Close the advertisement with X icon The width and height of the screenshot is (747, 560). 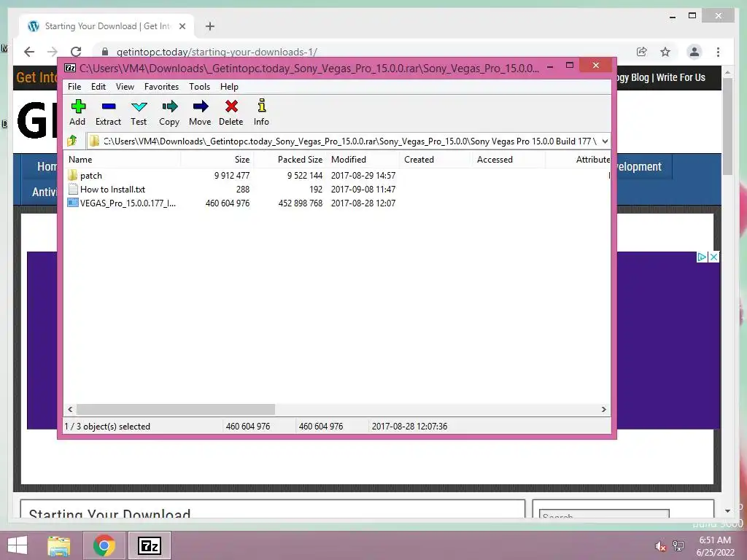(x=713, y=257)
